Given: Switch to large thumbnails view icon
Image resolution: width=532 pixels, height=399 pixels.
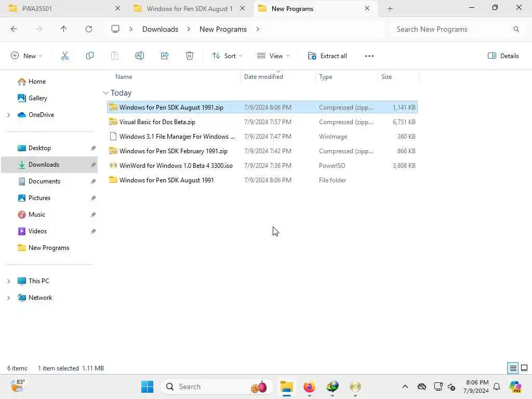Looking at the screenshot, I should (x=524, y=368).
